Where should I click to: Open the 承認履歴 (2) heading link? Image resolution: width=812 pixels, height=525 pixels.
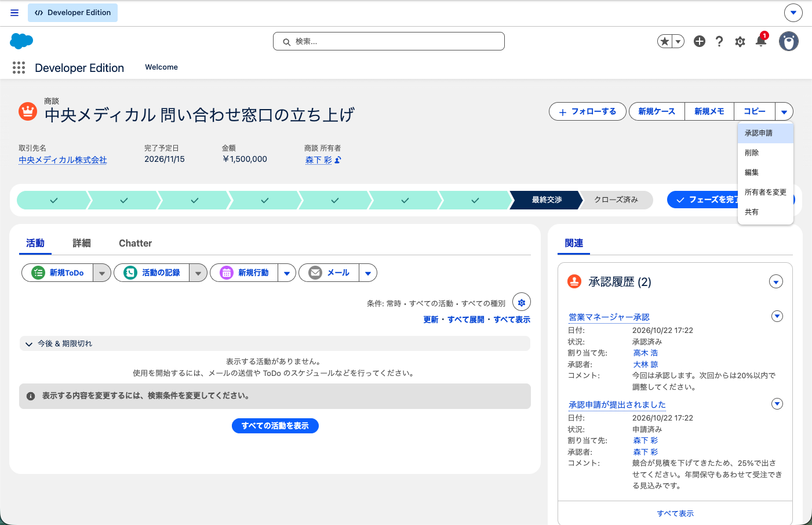[x=620, y=282]
